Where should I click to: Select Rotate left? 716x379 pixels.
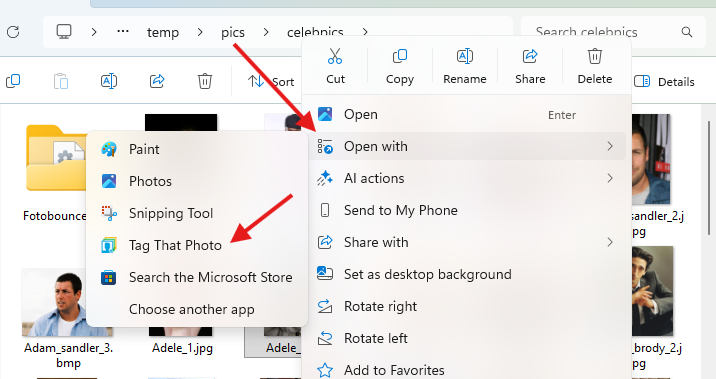pyautogui.click(x=467, y=338)
